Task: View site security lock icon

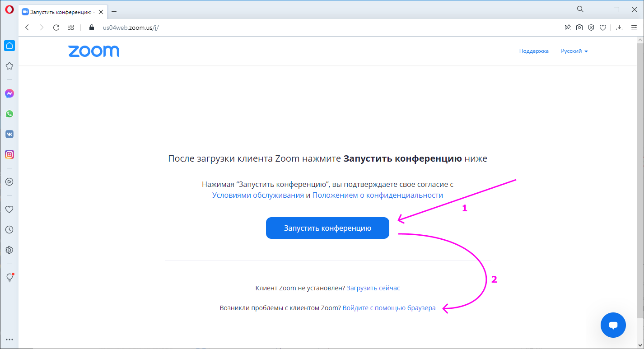Action: pyautogui.click(x=92, y=28)
